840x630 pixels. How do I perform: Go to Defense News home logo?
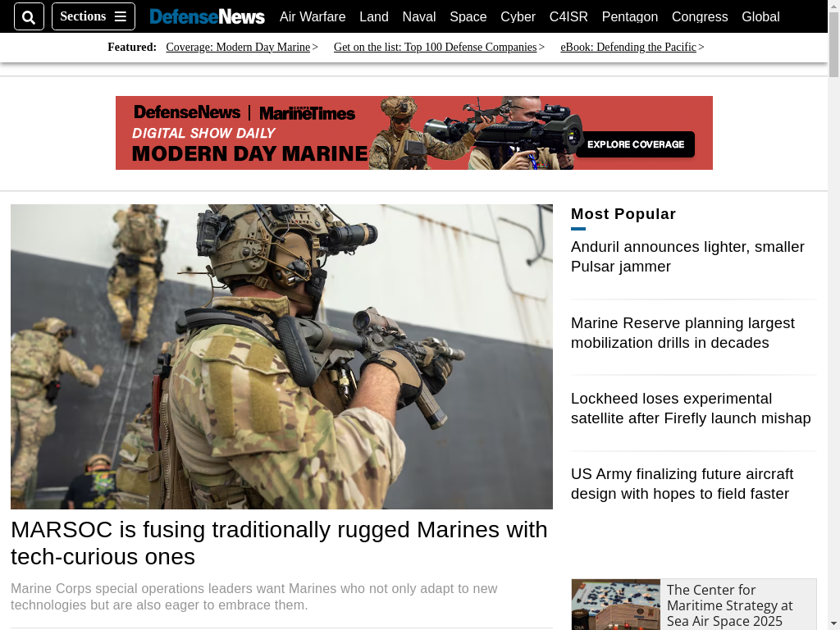tap(207, 16)
